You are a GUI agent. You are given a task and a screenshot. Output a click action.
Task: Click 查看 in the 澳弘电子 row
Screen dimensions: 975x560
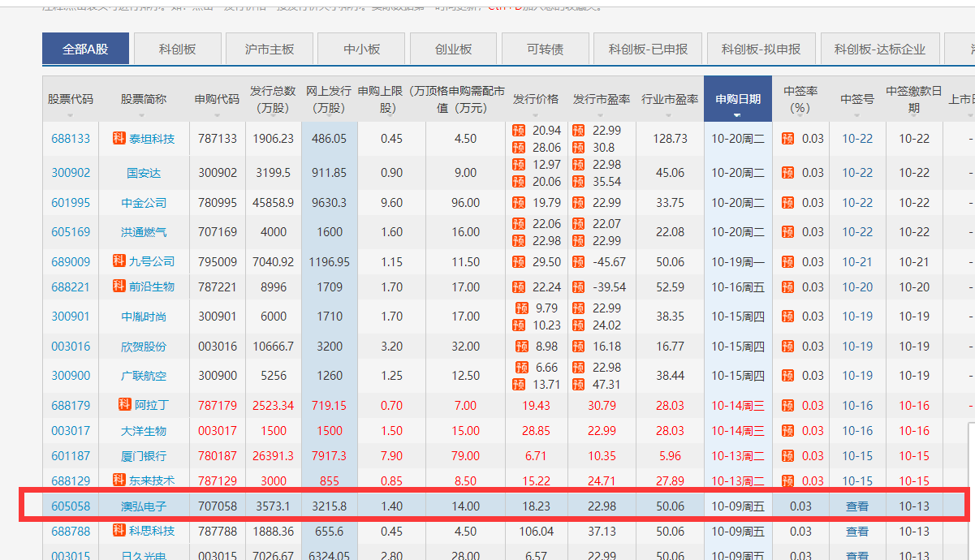point(856,506)
